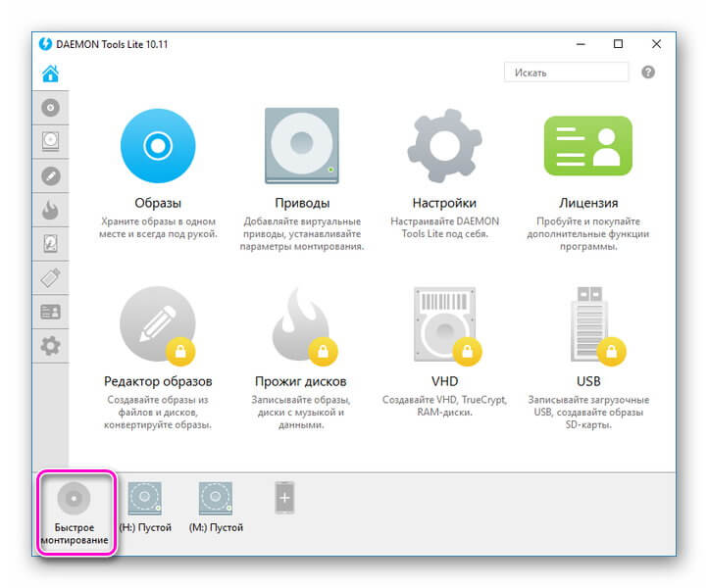This screenshot has height=588, width=708.
Task: Click the DAEMON Tools lightning logo in title bar
Action: pos(45,44)
